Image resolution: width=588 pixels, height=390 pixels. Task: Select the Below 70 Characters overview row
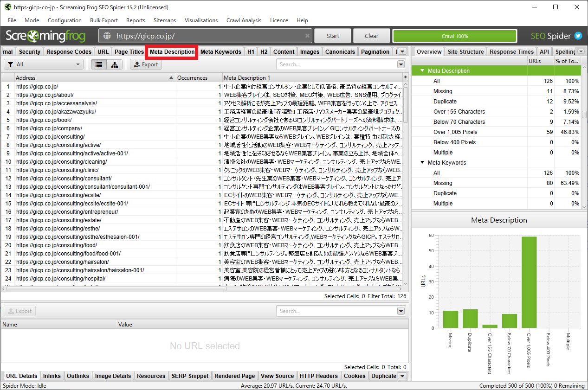[x=496, y=122]
